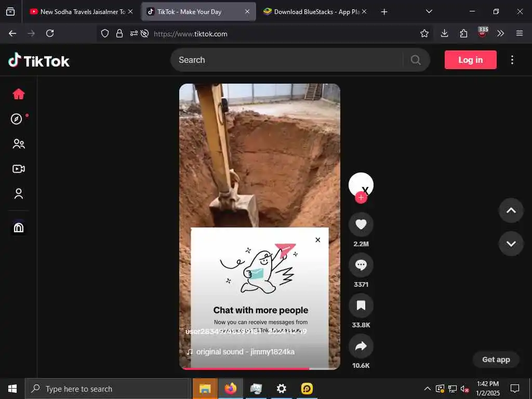
Task: Go back with the browser back arrow
Action: [x=12, y=33]
